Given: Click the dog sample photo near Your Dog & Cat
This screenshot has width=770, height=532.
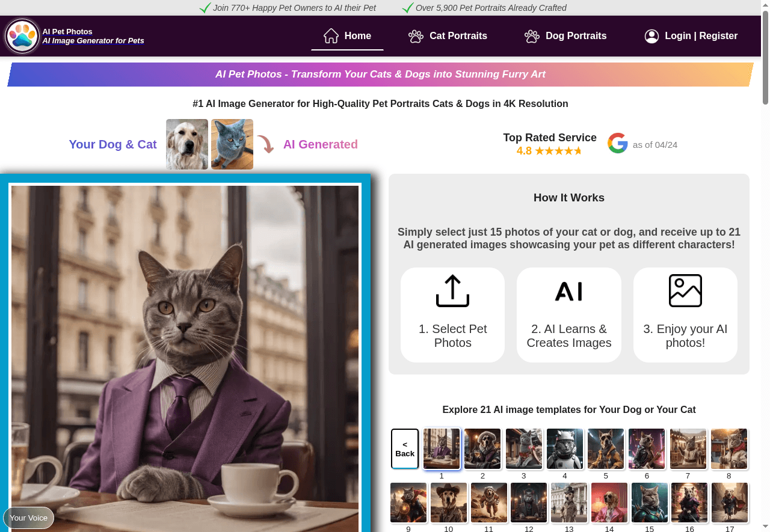Looking at the screenshot, I should pyautogui.click(x=186, y=144).
